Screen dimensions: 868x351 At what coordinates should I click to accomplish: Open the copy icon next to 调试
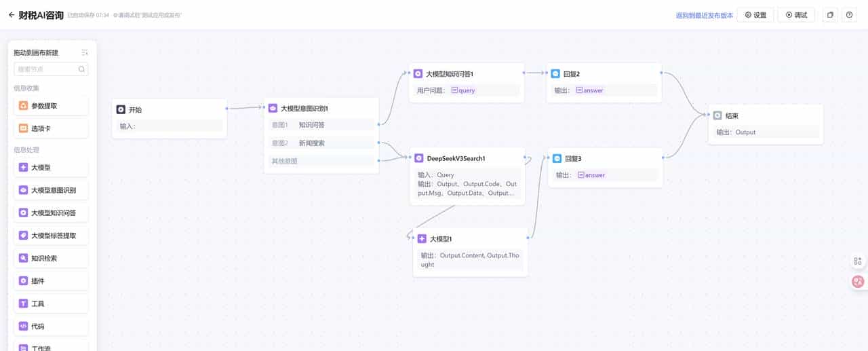click(829, 15)
